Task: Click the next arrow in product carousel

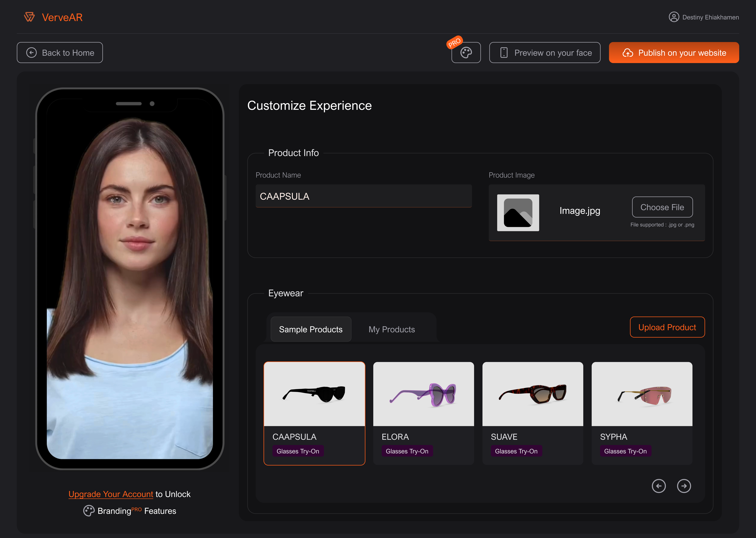Action: pos(684,486)
